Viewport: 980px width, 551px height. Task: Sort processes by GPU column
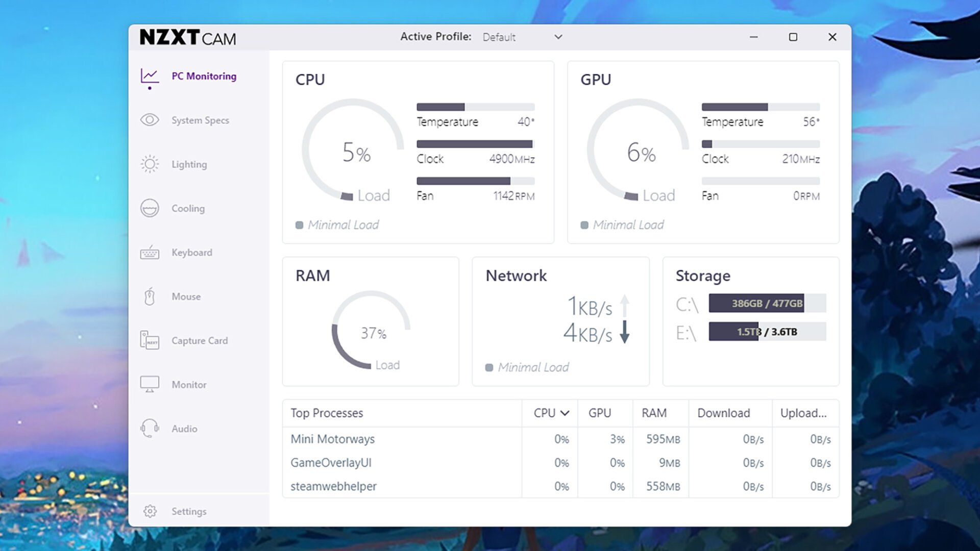(x=599, y=413)
